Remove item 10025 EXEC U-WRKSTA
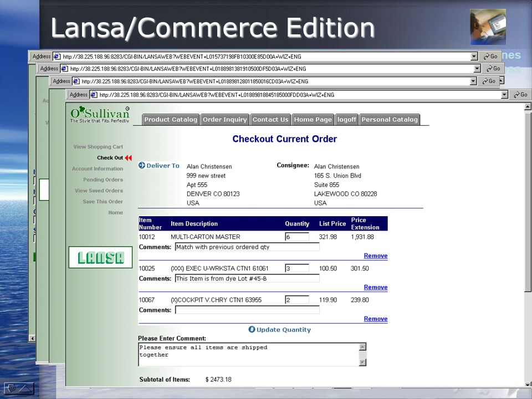The image size is (532, 399). 376,288
